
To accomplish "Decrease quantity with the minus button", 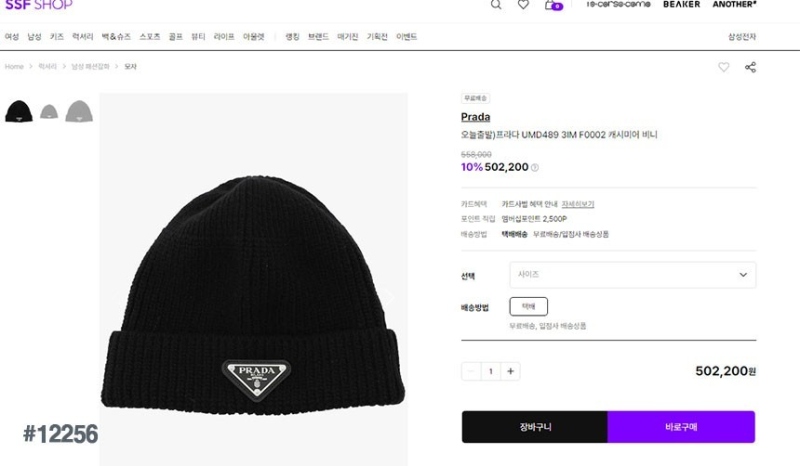I will 471,371.
